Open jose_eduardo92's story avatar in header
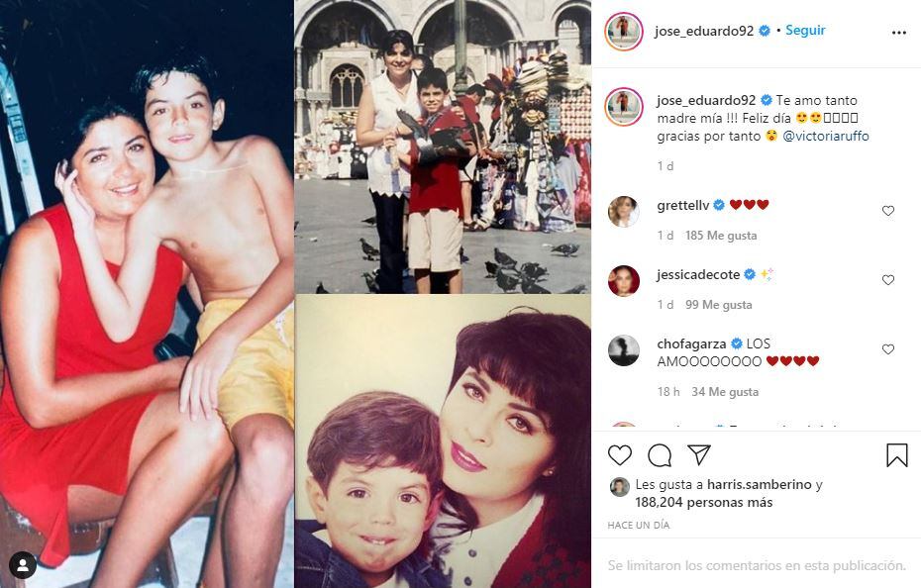The image size is (921, 588). pyautogui.click(x=624, y=31)
